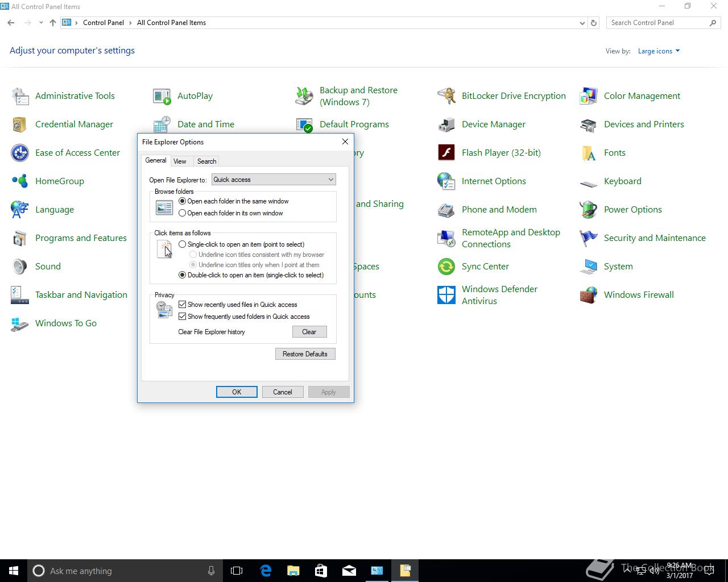Click the Clear history button
The width and height of the screenshot is (728, 582).
pos(309,332)
